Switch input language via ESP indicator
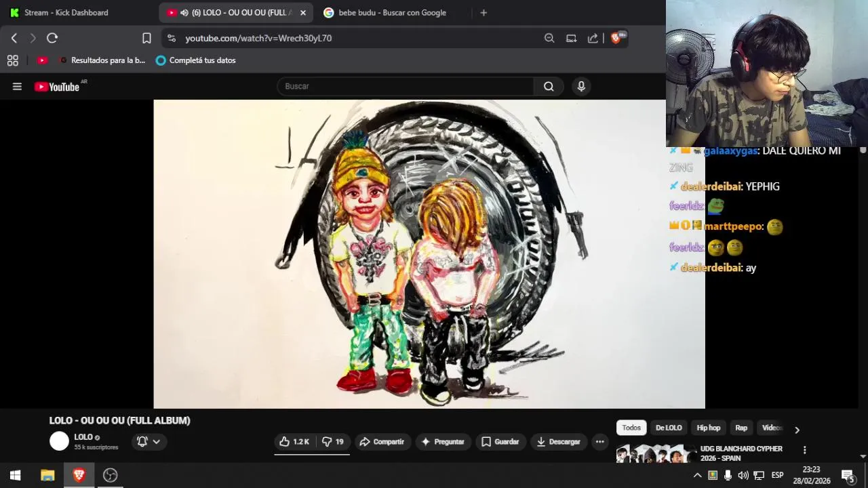 [777, 475]
